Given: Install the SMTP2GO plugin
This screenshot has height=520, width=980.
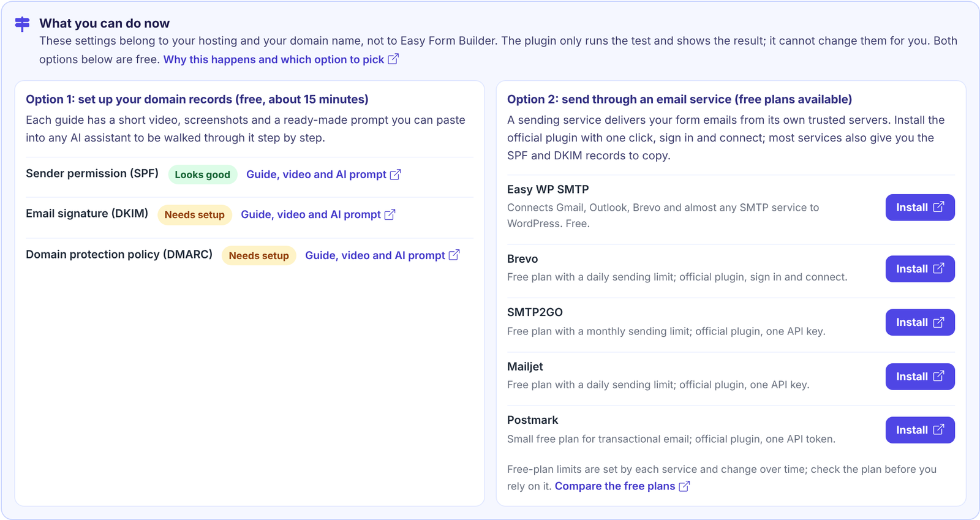Looking at the screenshot, I should tap(920, 322).
